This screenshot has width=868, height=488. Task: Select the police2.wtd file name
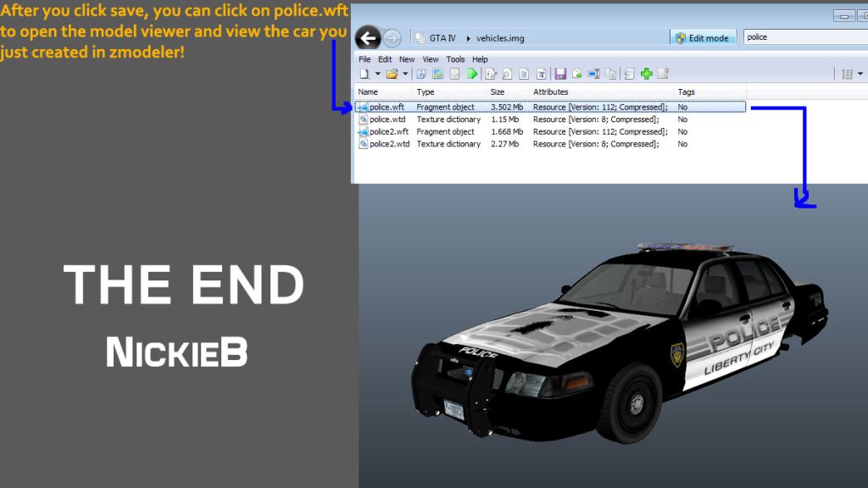(x=390, y=144)
